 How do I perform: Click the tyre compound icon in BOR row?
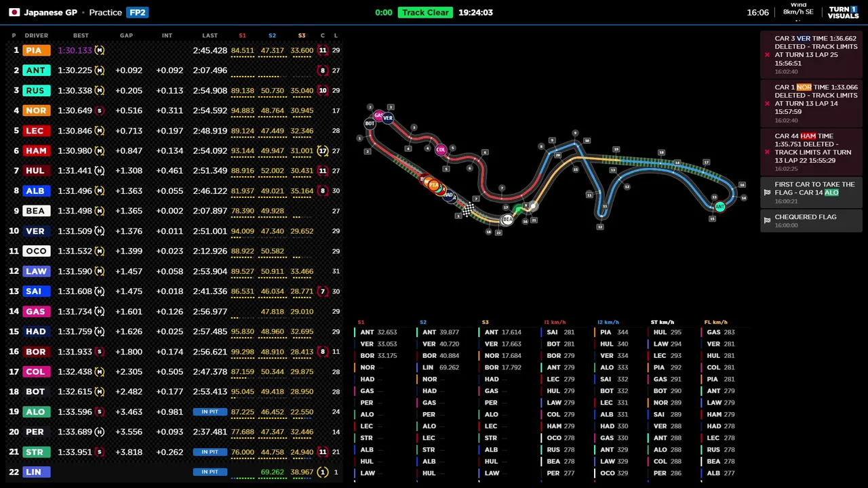click(100, 352)
